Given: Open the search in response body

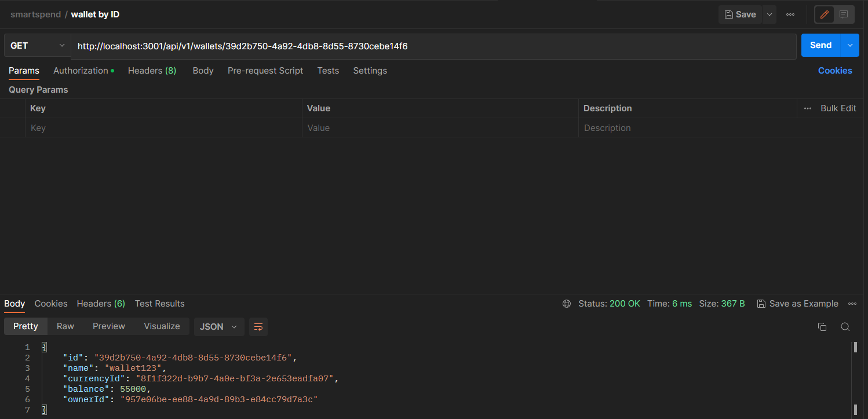Looking at the screenshot, I should (845, 326).
